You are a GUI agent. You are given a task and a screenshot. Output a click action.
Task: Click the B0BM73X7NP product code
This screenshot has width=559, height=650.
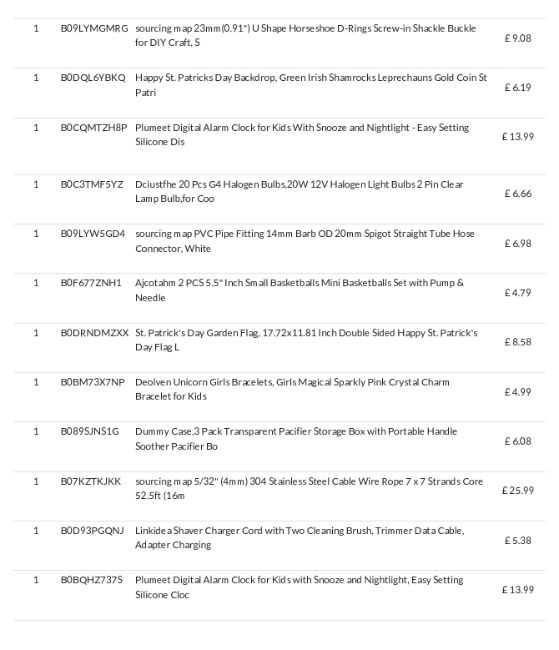[x=92, y=382]
